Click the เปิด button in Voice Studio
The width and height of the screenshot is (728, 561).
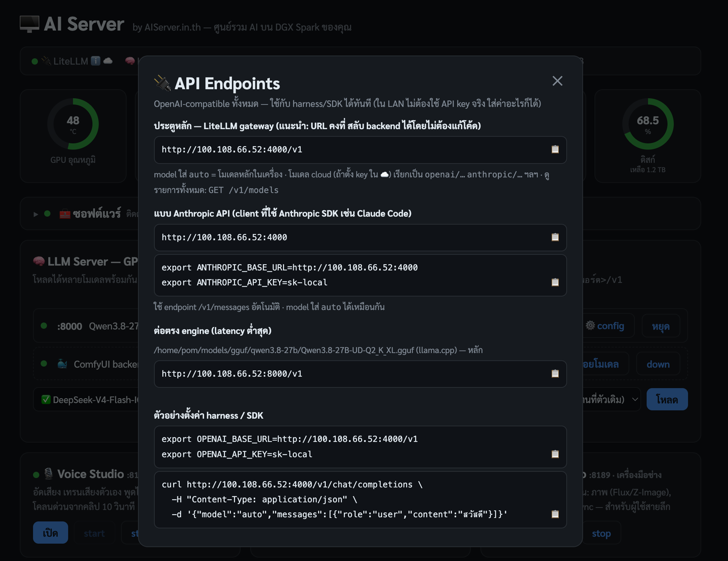(51, 533)
